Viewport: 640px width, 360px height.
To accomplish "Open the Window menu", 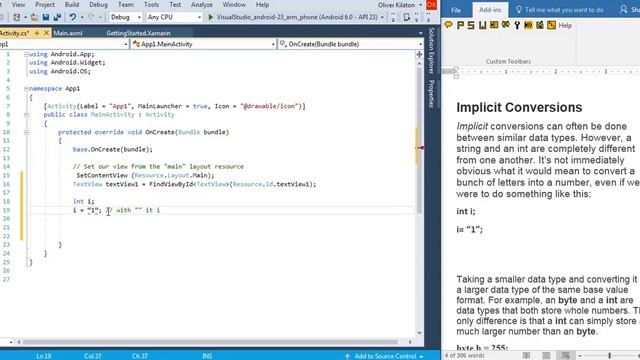I will (x=234, y=5).
